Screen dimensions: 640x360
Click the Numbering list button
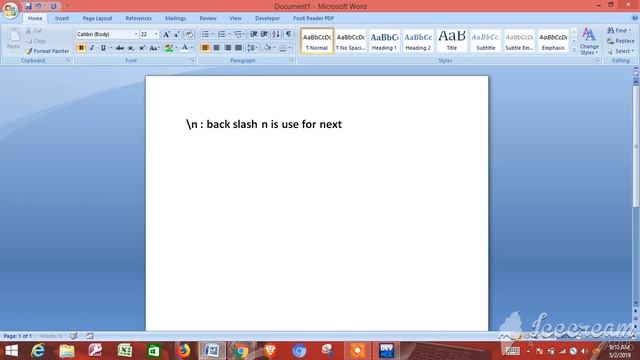[222, 34]
